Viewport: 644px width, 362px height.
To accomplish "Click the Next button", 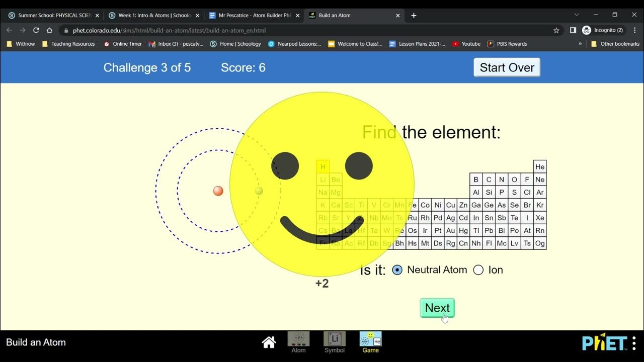I will (437, 308).
